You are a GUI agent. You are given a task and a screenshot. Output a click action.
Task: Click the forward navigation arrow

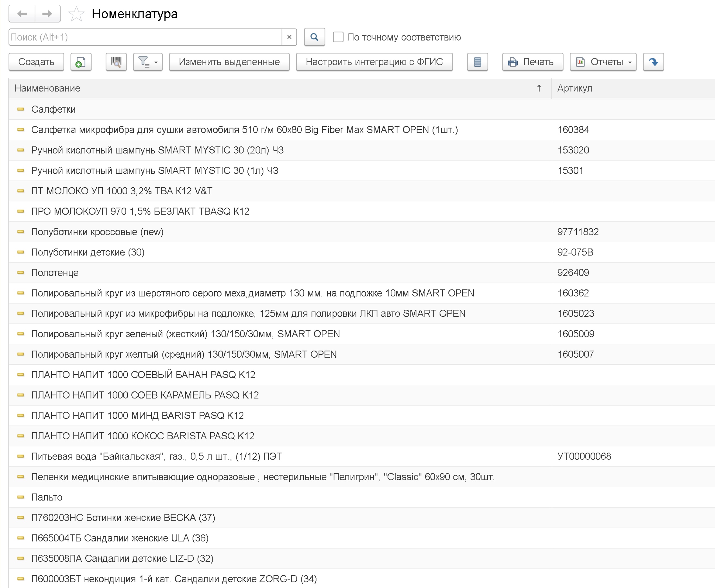(x=47, y=14)
